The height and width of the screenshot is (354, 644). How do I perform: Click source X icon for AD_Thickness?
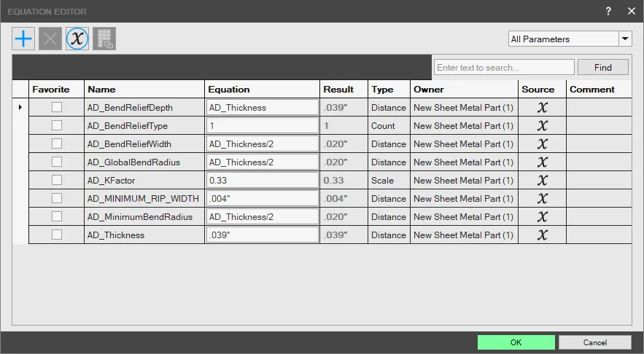point(542,235)
